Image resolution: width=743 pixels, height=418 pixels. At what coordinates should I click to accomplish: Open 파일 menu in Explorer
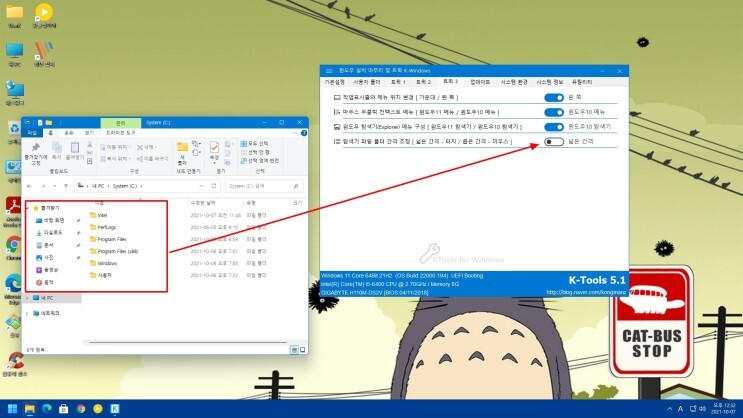[x=32, y=133]
